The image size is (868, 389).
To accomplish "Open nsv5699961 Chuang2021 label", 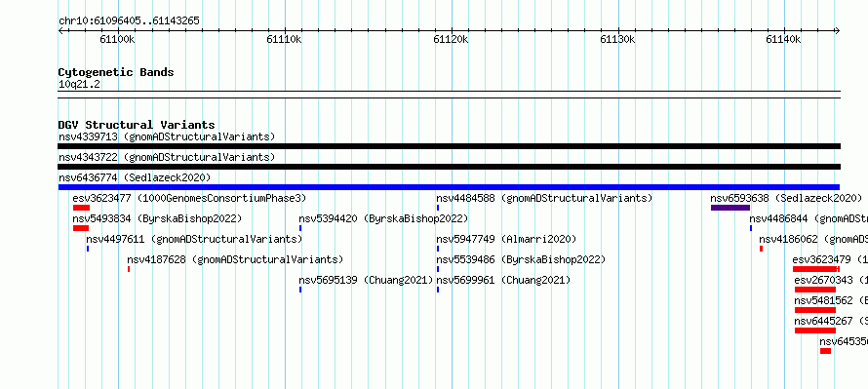I will (503, 280).
